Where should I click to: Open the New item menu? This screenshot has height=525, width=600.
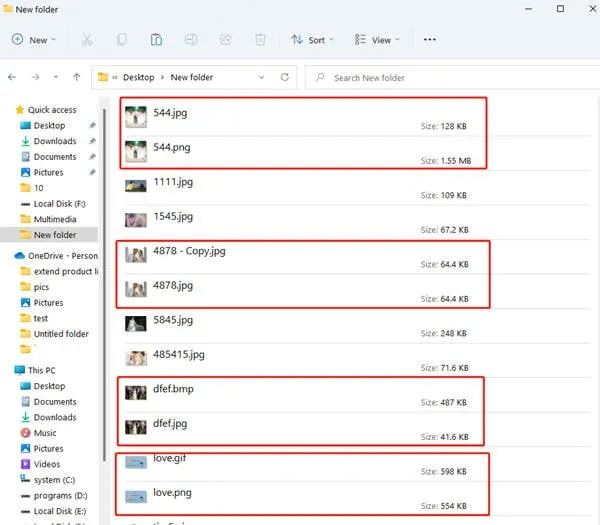click(34, 40)
